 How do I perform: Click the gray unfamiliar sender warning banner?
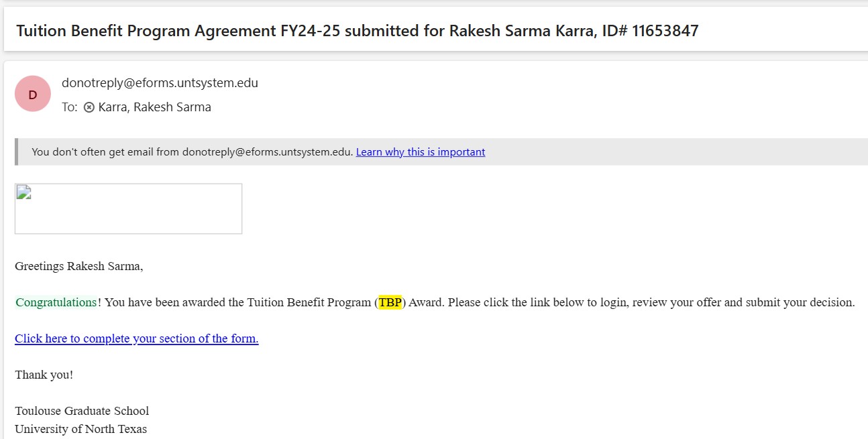(x=604, y=152)
